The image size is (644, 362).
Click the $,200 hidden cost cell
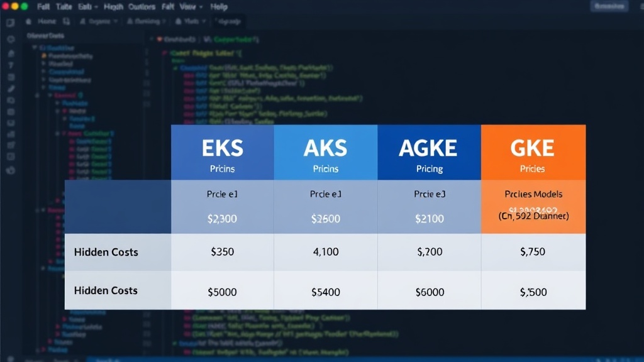click(x=429, y=252)
